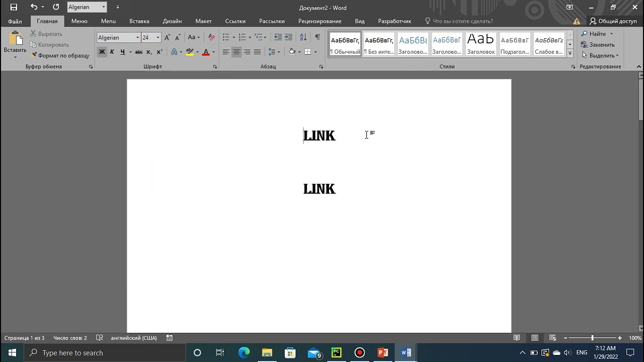
Task: Switch to the Insert (Вставка) tab
Action: pos(139,21)
